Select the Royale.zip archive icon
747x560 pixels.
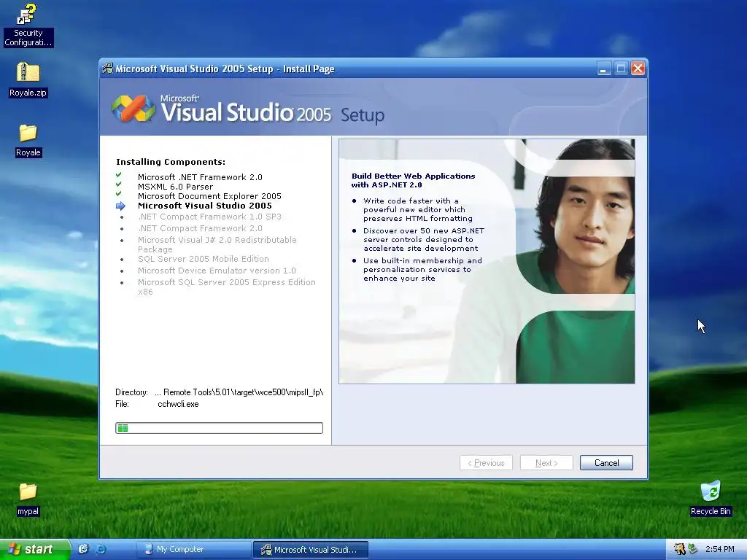pyautogui.click(x=28, y=79)
